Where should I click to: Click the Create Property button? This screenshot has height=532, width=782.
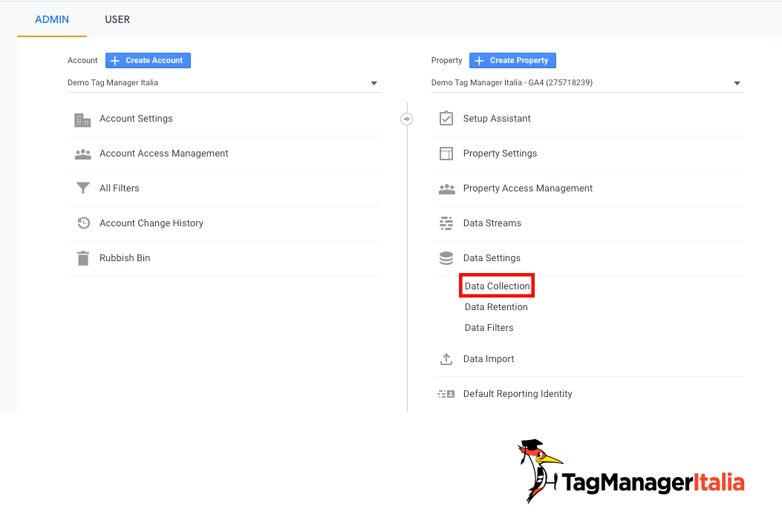tap(512, 60)
